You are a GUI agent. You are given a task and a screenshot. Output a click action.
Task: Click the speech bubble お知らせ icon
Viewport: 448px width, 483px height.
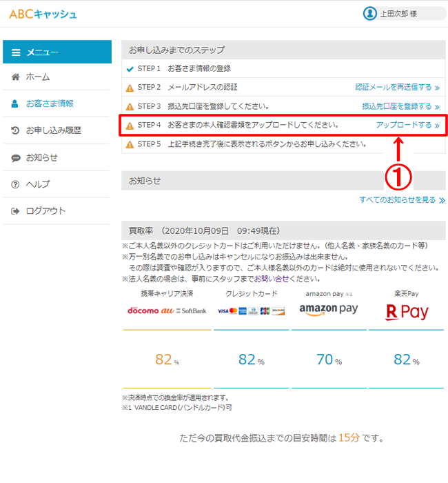coord(16,158)
